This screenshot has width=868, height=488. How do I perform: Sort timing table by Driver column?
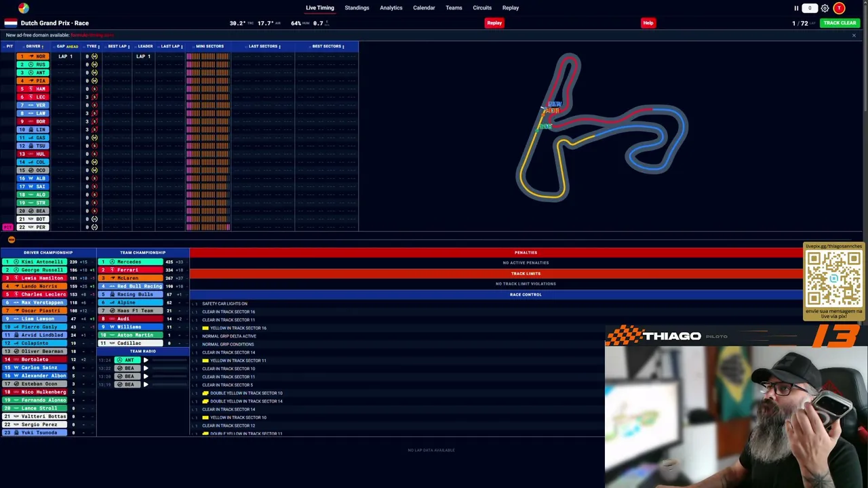point(34,46)
